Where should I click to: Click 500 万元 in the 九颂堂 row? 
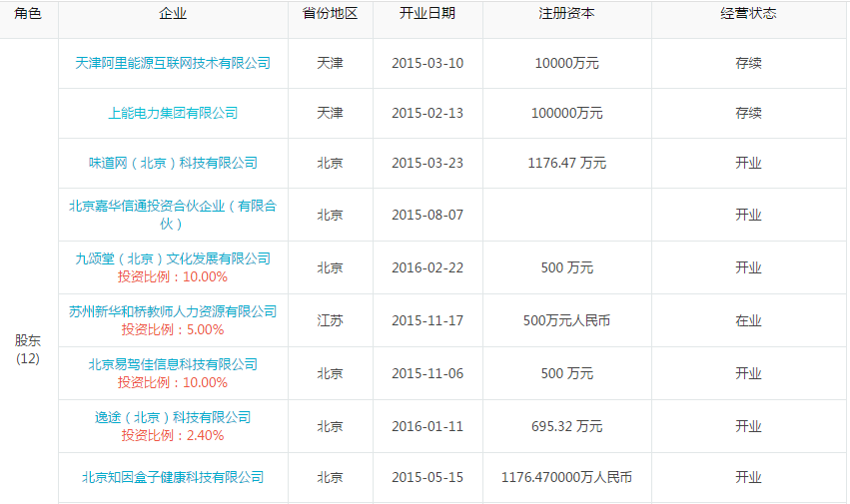pos(567,267)
